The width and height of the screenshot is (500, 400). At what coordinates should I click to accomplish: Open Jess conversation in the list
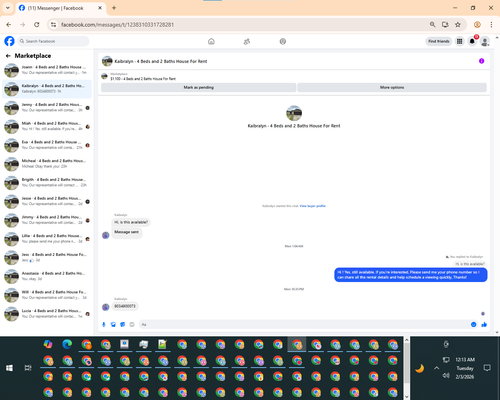click(47, 257)
